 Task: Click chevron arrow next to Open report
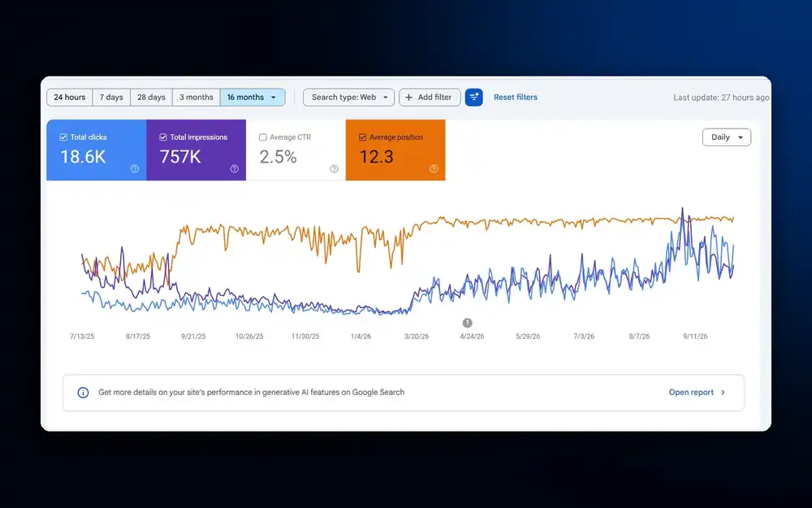pyautogui.click(x=723, y=393)
